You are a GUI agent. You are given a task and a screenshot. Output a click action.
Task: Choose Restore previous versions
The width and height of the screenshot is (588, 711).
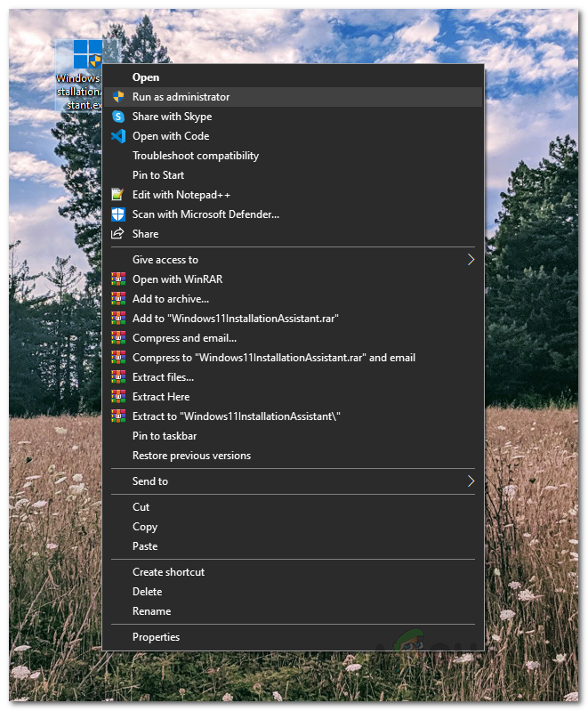click(x=293, y=456)
